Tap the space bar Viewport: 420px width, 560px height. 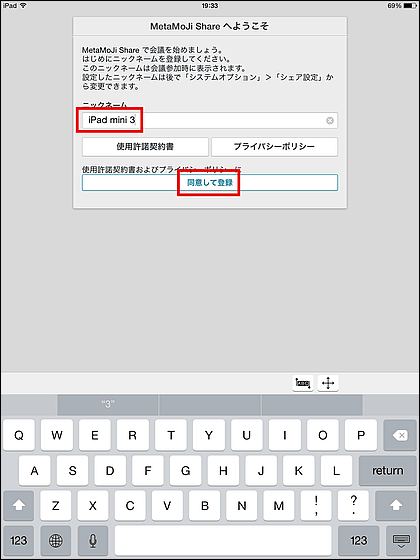(x=223, y=540)
